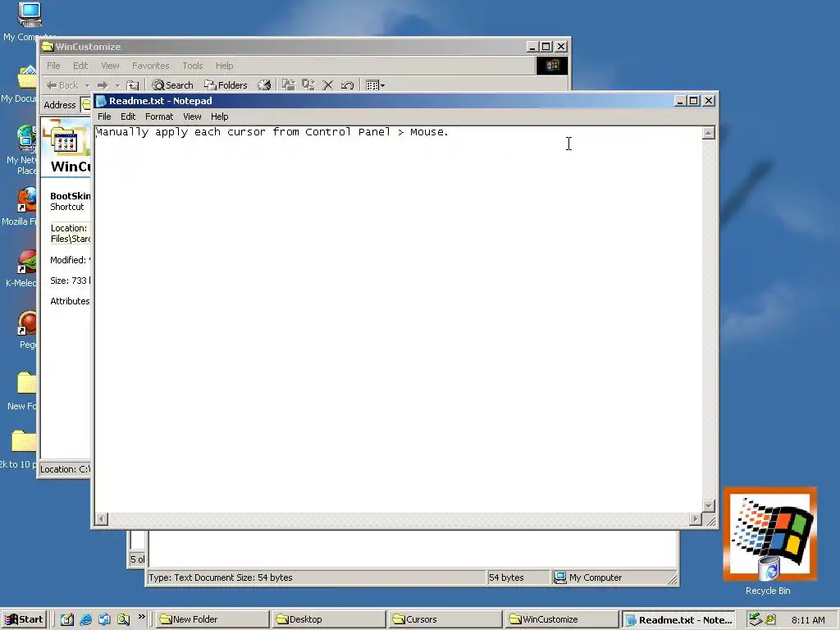Go up one folder level
840x630 pixels.
pyautogui.click(x=132, y=85)
